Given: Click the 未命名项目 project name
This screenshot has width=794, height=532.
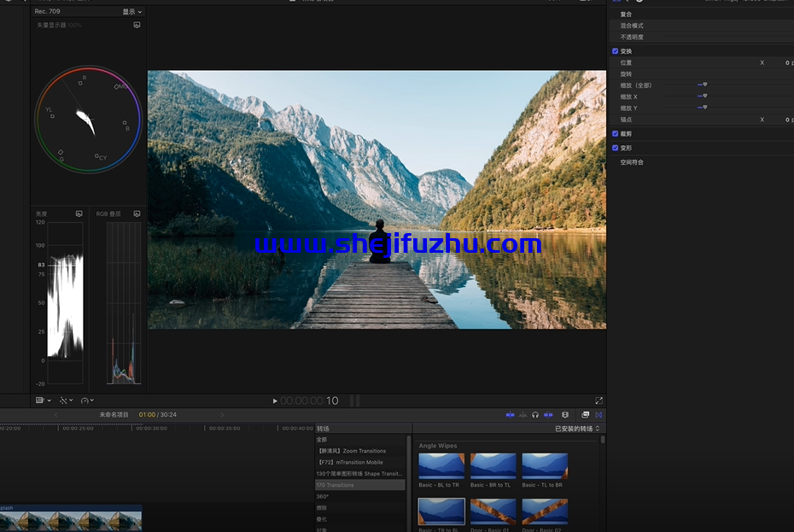Looking at the screenshot, I should [x=114, y=415].
